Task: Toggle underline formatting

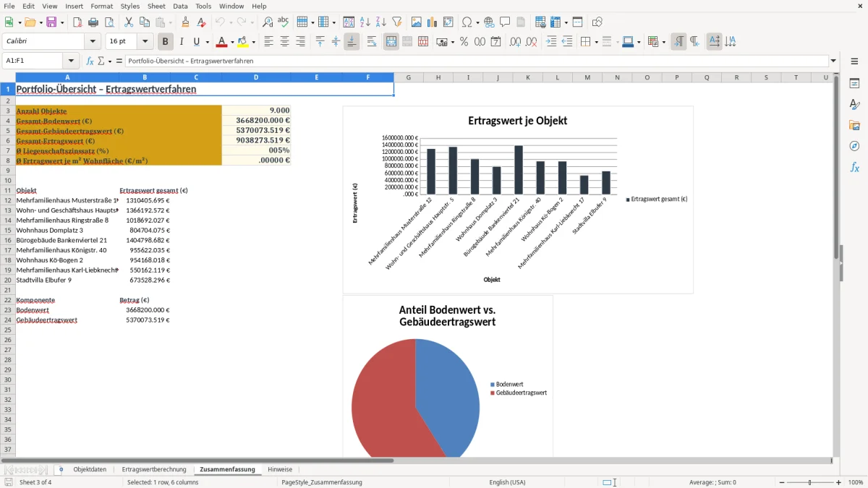Action: (x=196, y=42)
